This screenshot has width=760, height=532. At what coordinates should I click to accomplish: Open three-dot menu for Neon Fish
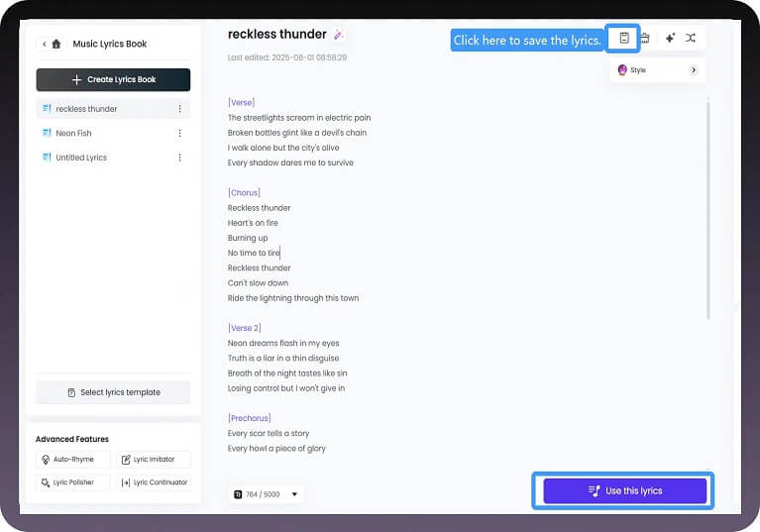point(179,133)
